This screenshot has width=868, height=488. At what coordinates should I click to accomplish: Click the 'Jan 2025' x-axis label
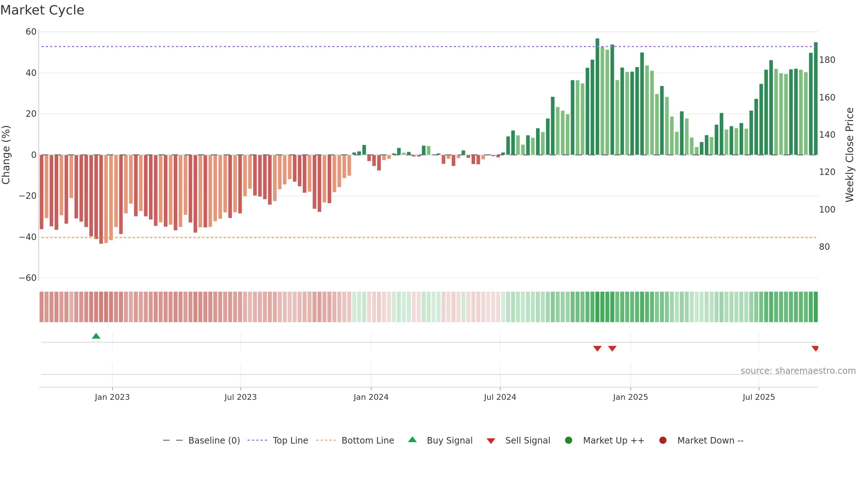[x=630, y=397]
